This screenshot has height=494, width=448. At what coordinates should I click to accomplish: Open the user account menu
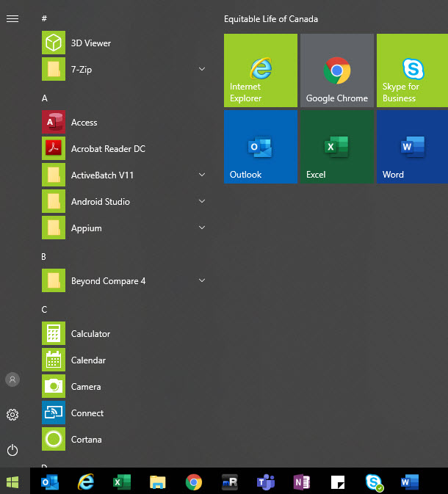pyautogui.click(x=12, y=379)
